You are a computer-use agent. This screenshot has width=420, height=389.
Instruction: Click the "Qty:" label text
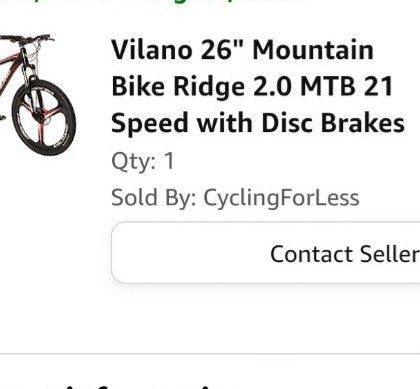(x=134, y=161)
